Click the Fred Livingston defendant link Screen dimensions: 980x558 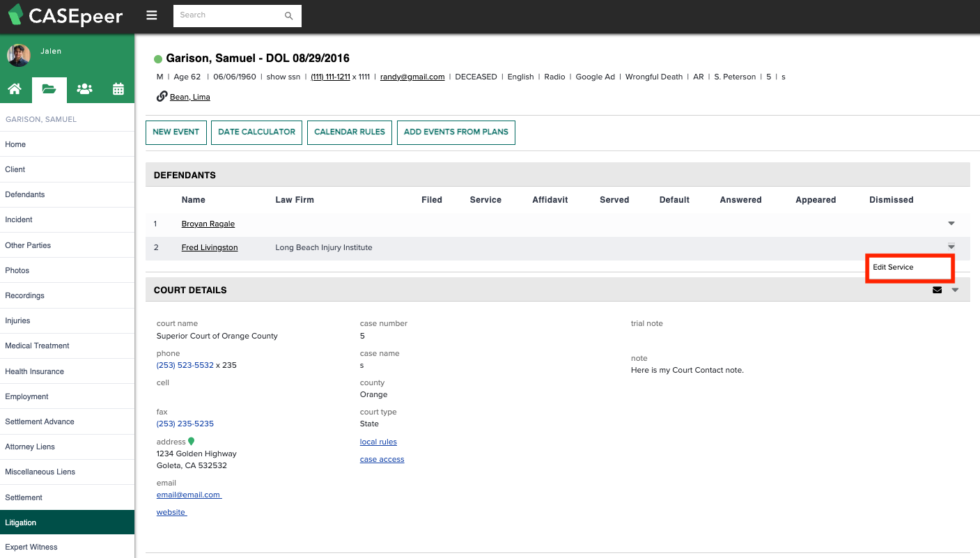pos(210,247)
